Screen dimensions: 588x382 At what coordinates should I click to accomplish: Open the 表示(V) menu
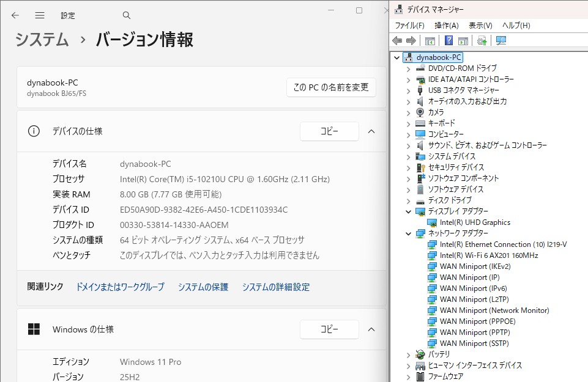pos(480,26)
